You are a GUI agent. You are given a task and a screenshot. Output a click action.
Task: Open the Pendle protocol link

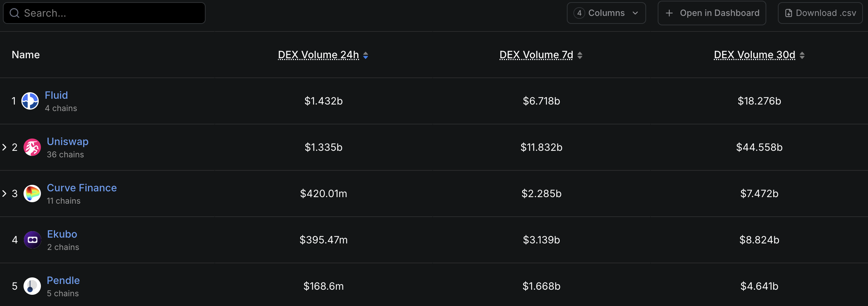coord(63,280)
